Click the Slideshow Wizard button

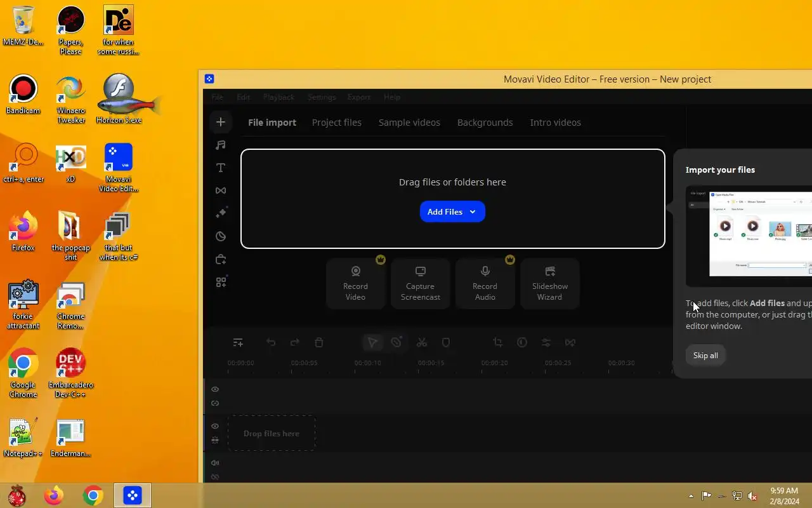550,284
